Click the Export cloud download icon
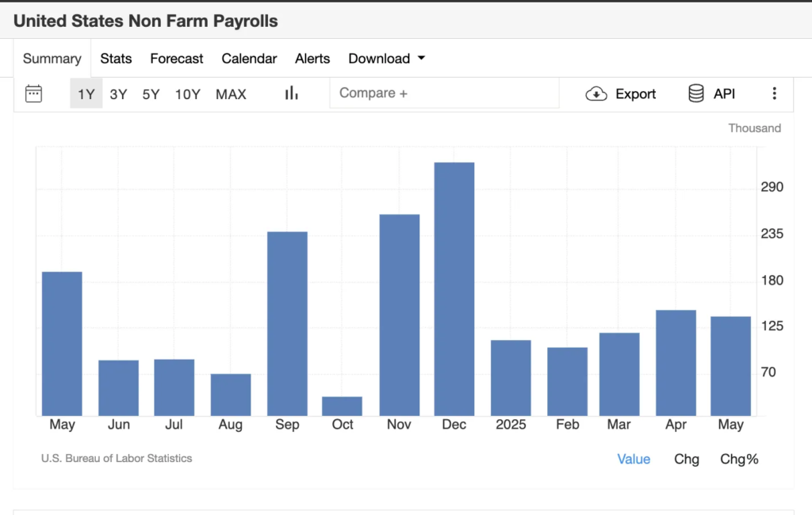 [596, 94]
